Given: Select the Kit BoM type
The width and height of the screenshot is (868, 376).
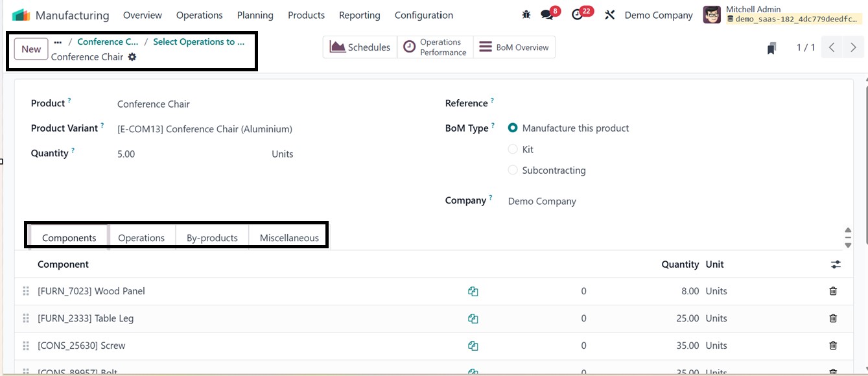Looking at the screenshot, I should (x=513, y=149).
